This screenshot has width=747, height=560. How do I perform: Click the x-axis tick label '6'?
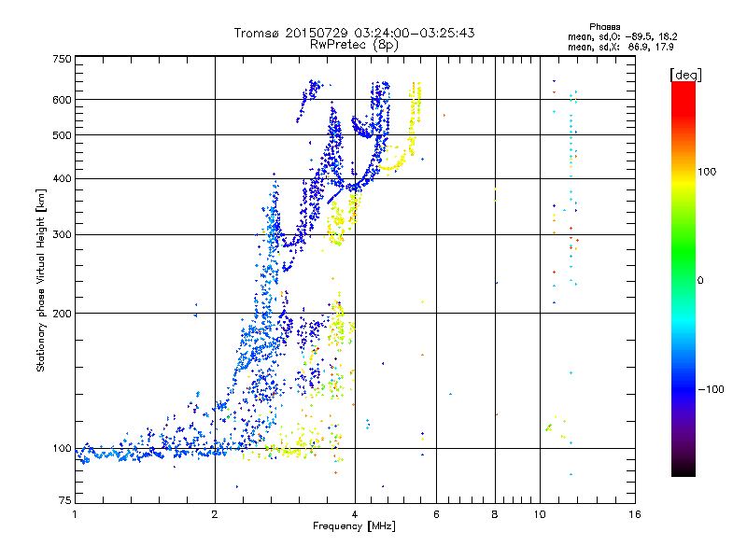[x=436, y=514]
